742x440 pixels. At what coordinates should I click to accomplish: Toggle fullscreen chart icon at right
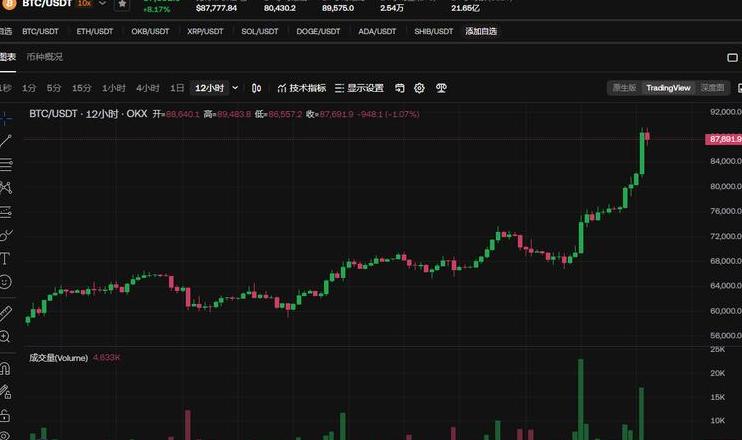point(732,58)
